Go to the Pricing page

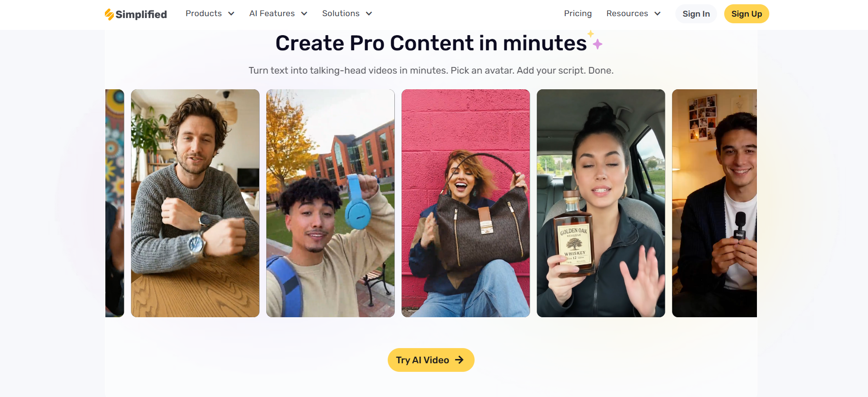[x=578, y=13]
